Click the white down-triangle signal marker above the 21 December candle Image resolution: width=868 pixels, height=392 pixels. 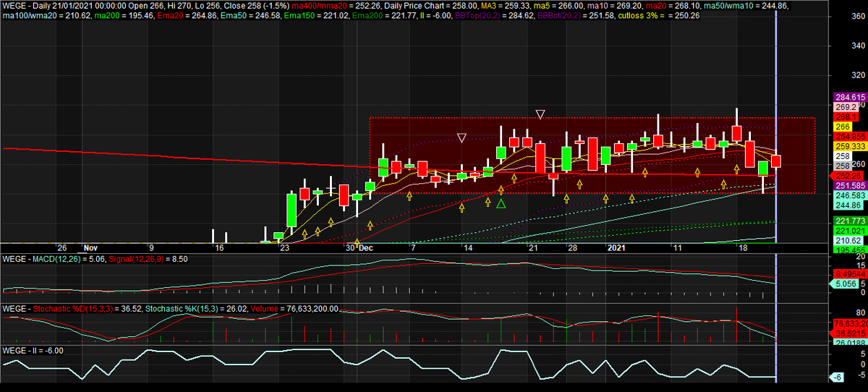540,114
